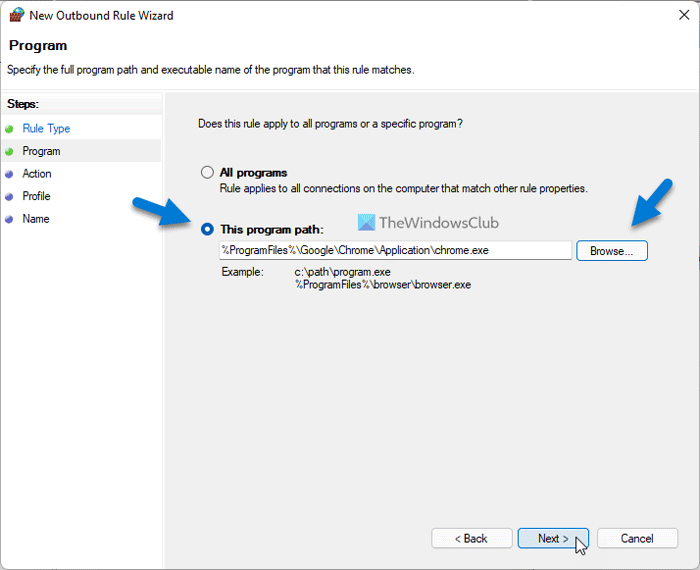Click the program path text field

pos(395,250)
